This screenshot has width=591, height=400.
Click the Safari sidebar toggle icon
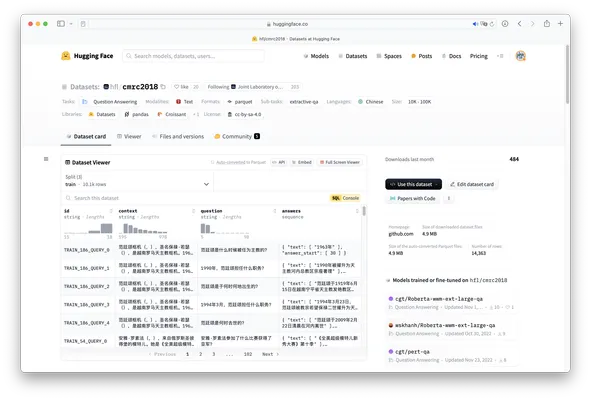tap(61, 23)
